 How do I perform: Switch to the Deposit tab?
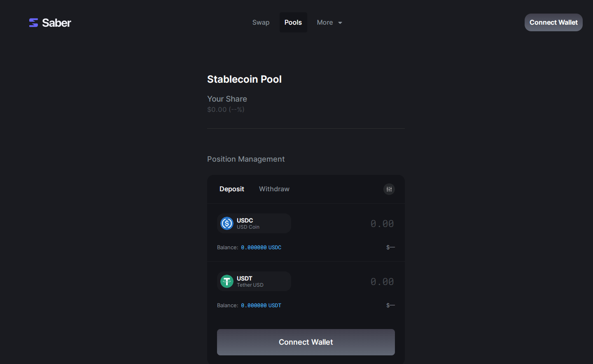coord(232,189)
